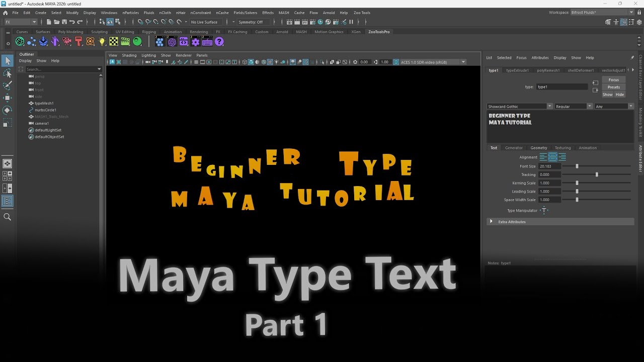
Task: Click the Font Size slider handle
Action: tap(577, 166)
